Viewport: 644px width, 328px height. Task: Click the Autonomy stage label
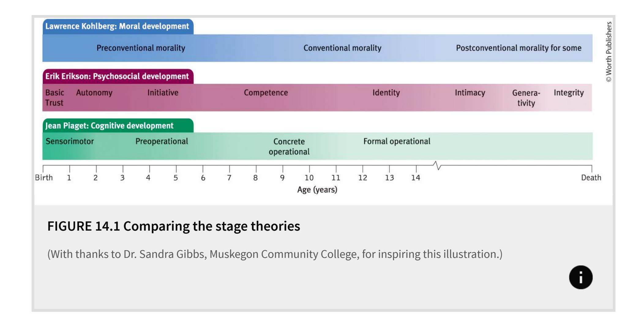click(x=94, y=93)
